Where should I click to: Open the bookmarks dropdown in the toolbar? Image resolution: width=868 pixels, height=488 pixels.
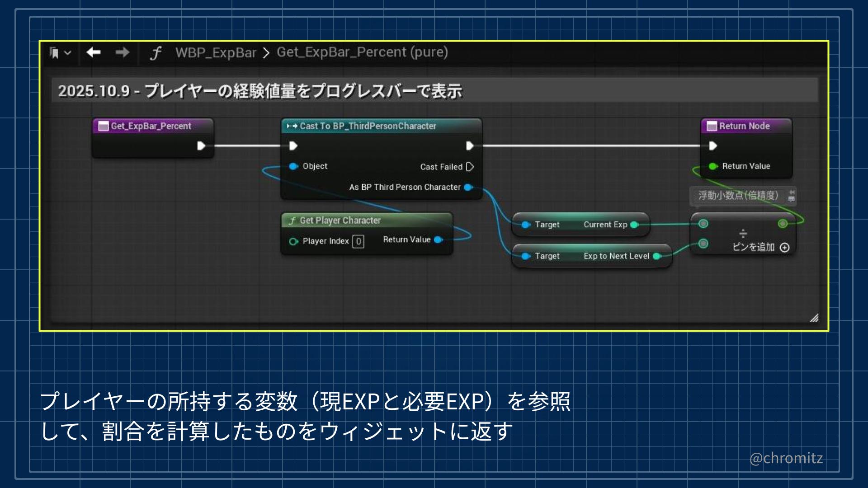click(60, 53)
